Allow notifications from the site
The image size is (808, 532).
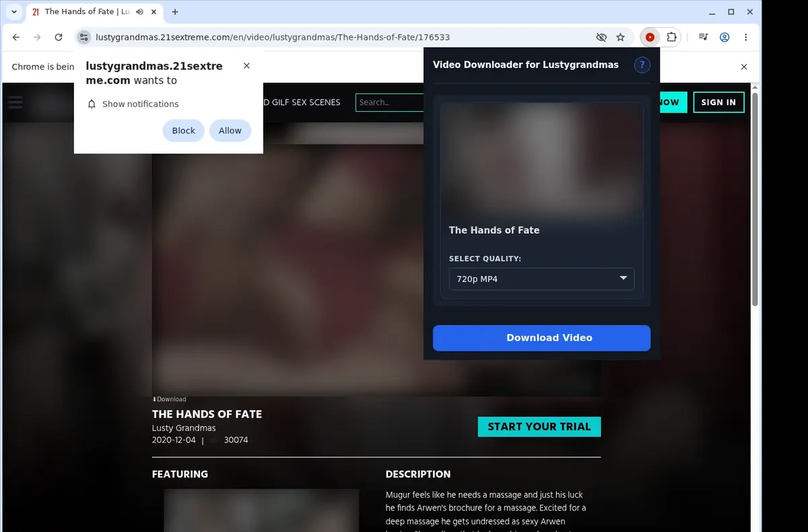tap(230, 131)
